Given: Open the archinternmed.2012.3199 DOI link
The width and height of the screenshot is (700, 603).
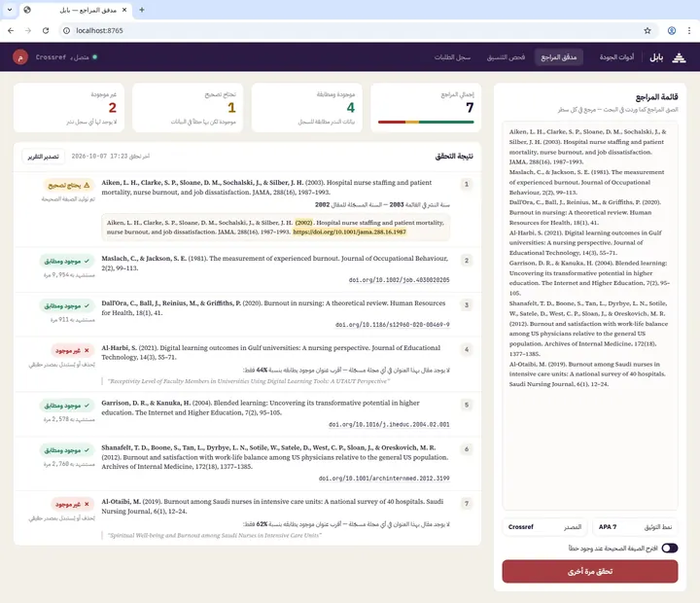Looking at the screenshot, I should click(x=384, y=479).
